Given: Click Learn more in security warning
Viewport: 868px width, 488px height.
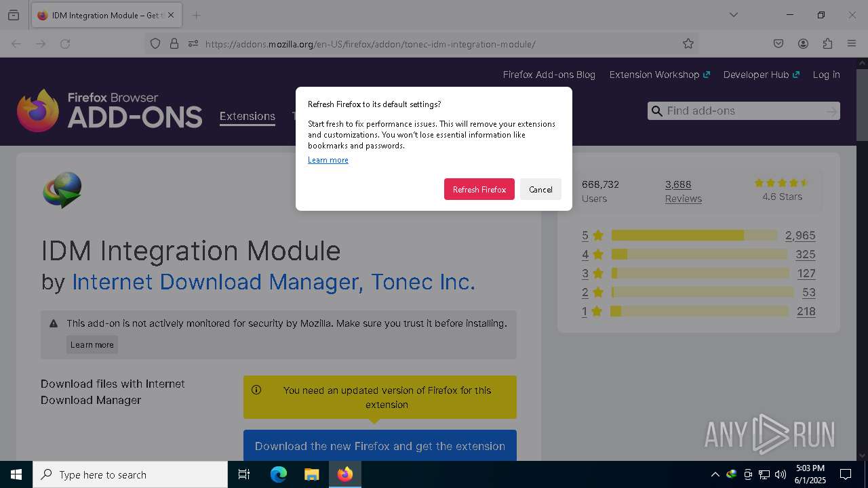Looking at the screenshot, I should (92, 344).
